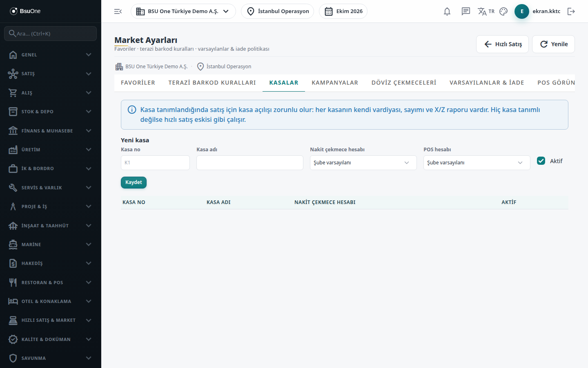
Task: Focus the Kasa adı input field
Action: coord(250,163)
